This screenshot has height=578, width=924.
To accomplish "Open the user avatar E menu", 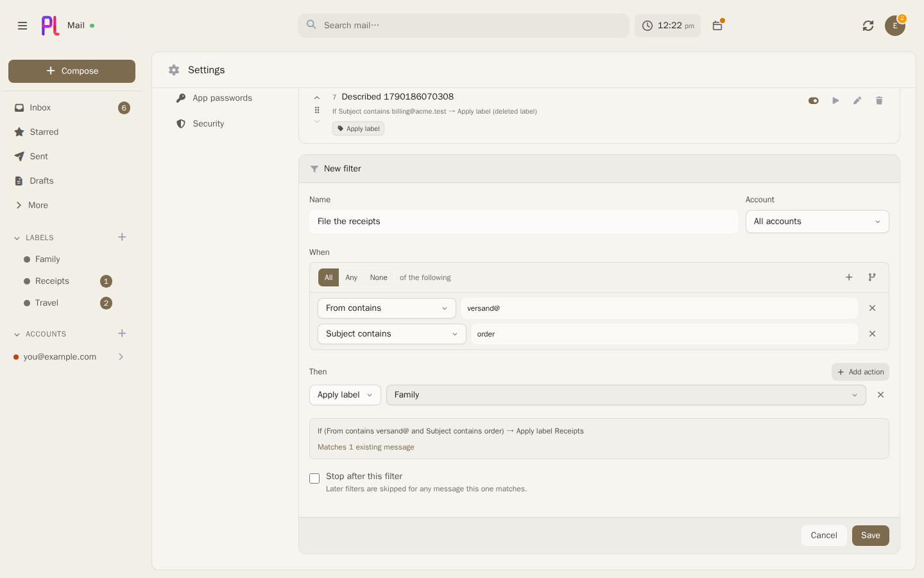I will pyautogui.click(x=895, y=26).
